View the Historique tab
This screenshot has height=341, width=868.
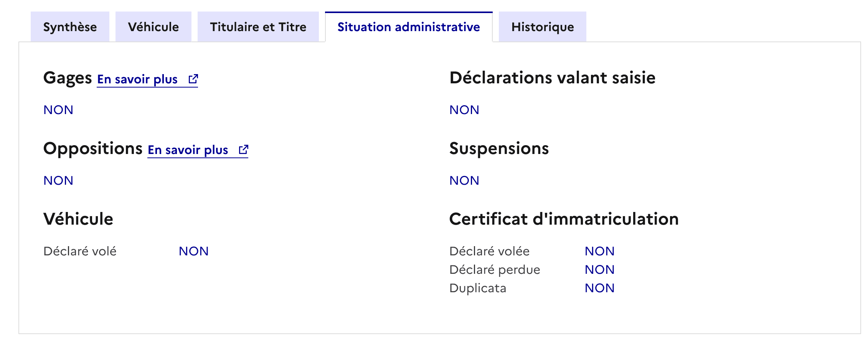click(542, 26)
